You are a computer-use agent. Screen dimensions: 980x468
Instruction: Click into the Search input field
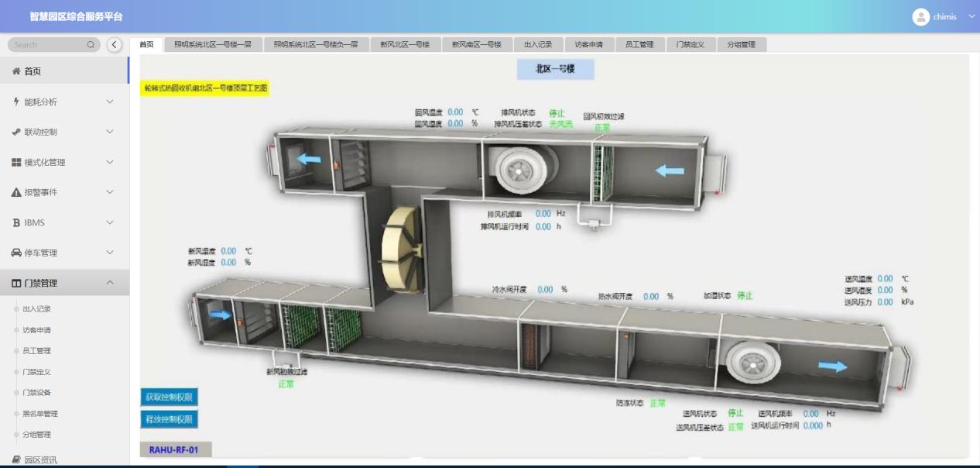coord(46,45)
